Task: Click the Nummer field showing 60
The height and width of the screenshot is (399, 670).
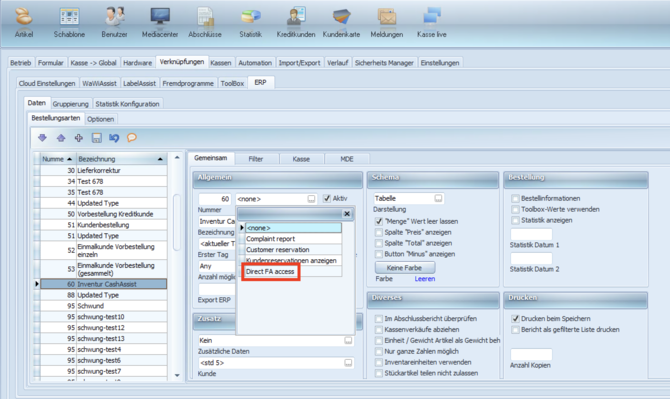Action: point(215,199)
